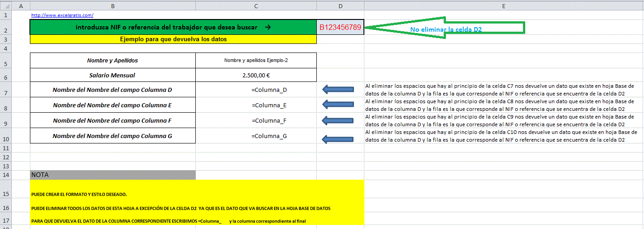Click the Select All corner button
The width and height of the screenshot is (644, 229).
point(7,5)
